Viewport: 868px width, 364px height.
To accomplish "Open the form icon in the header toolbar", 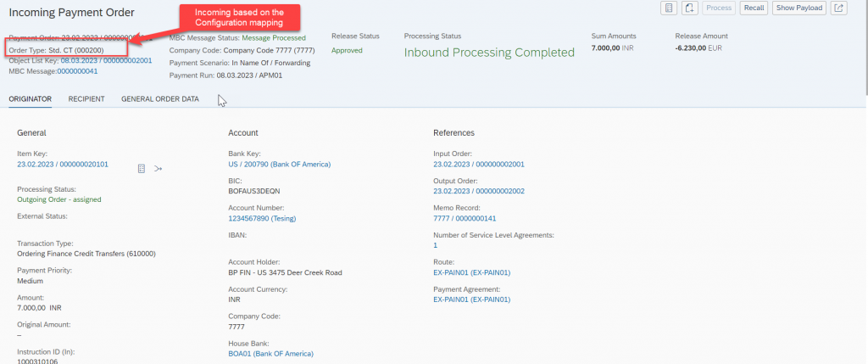I will (669, 8).
